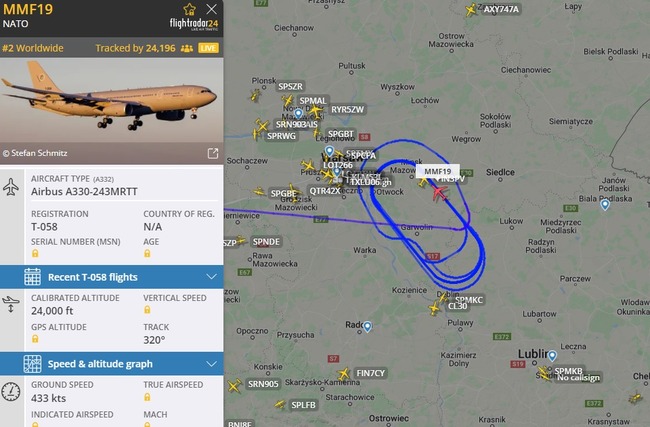
Task: Open the Flightradar24 logo link
Action: (x=194, y=24)
